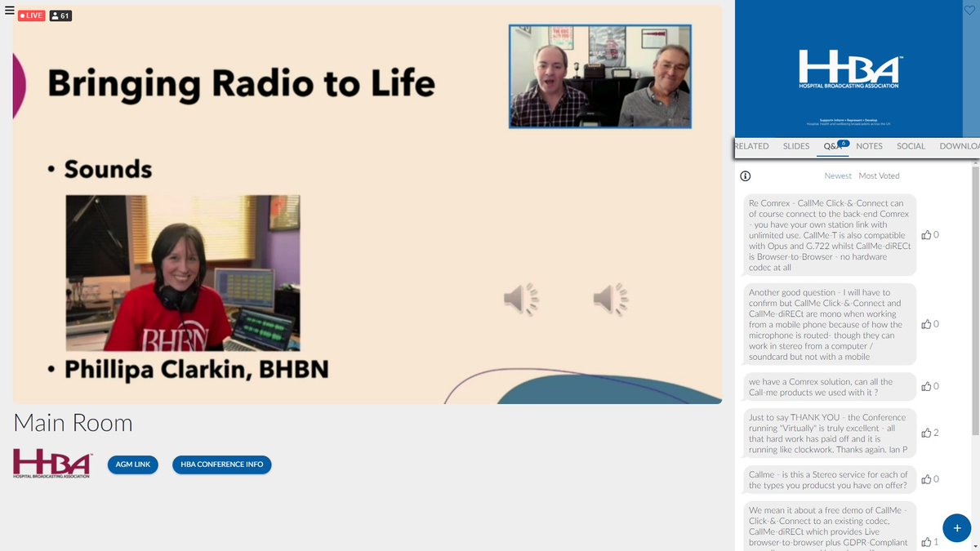Click the HBA banner in sidebar

pyautogui.click(x=849, y=68)
